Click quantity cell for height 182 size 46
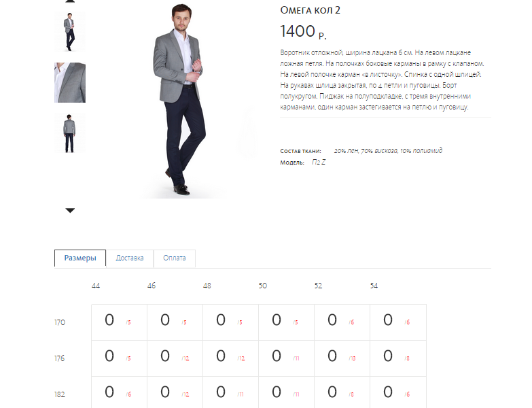Viewport: 532px width, 408px height. click(175, 392)
